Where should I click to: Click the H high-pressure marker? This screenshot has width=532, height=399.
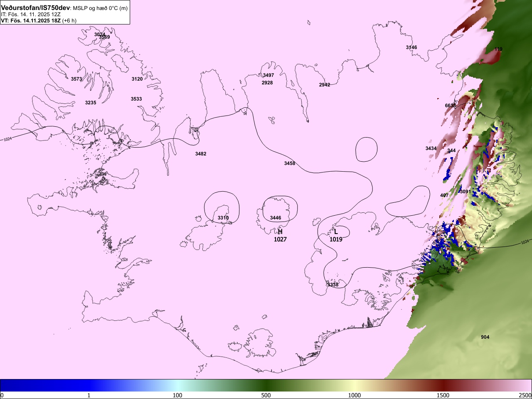(x=280, y=232)
